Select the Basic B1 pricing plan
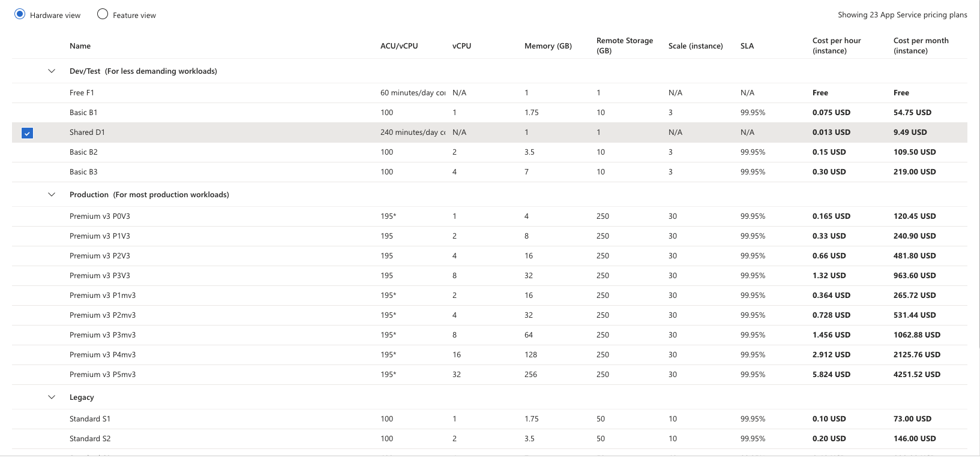 (83, 113)
